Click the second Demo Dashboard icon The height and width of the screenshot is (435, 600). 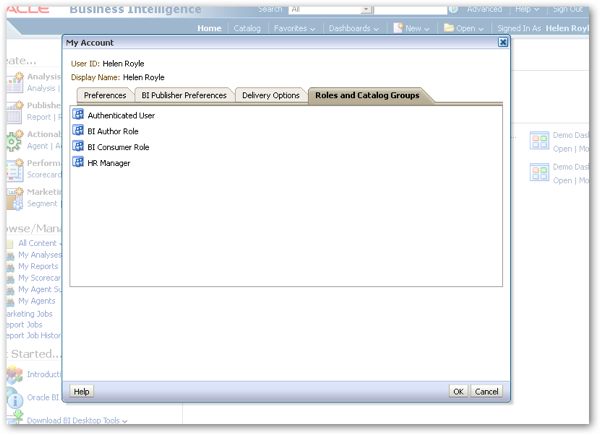539,172
